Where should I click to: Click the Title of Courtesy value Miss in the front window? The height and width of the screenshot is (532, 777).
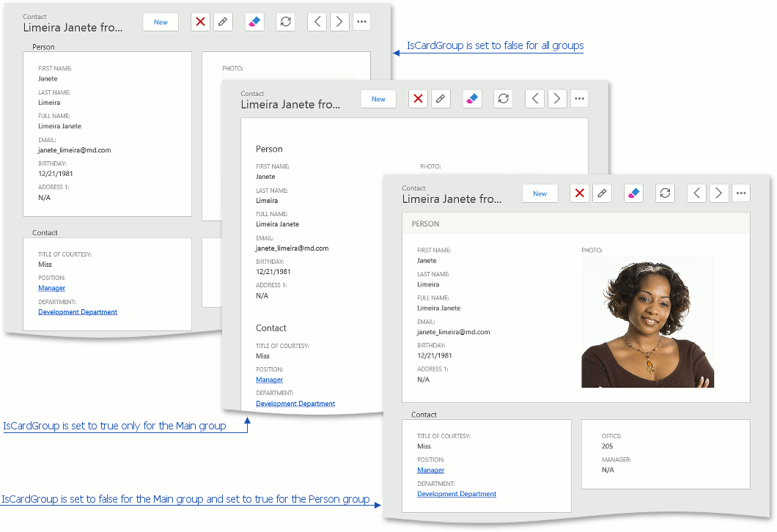424,446
